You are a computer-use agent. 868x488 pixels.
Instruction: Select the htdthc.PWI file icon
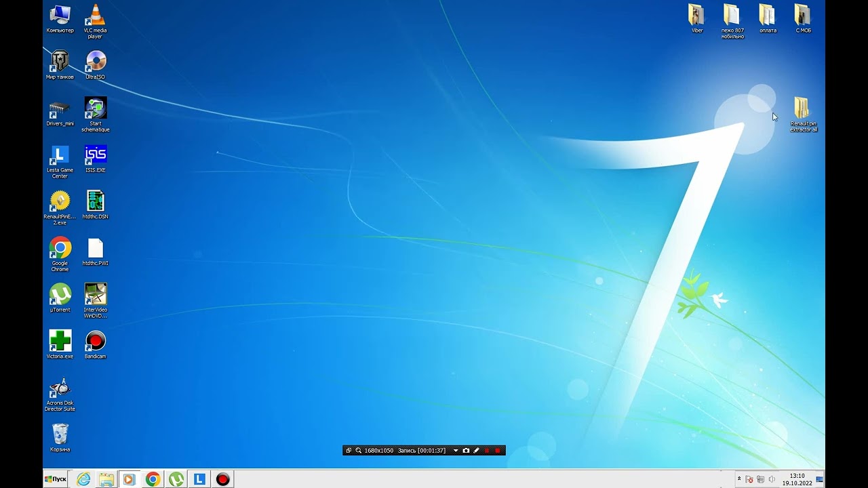coord(95,251)
